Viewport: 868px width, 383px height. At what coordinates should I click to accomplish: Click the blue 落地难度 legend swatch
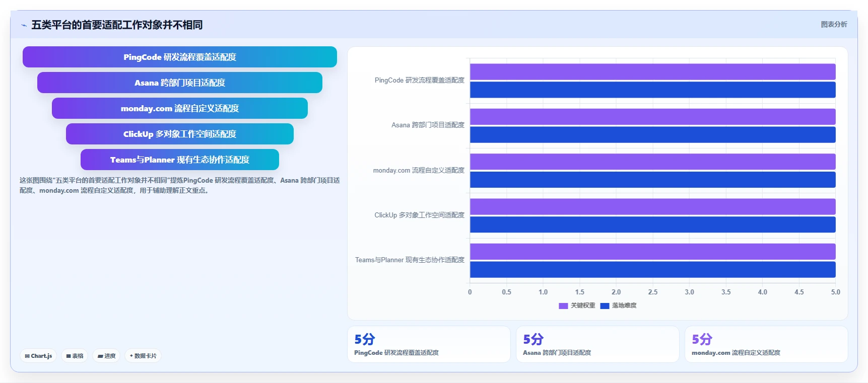click(605, 305)
